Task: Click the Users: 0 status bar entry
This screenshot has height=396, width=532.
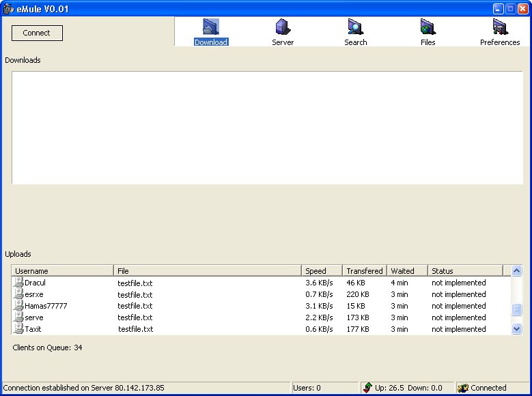Action: click(307, 388)
